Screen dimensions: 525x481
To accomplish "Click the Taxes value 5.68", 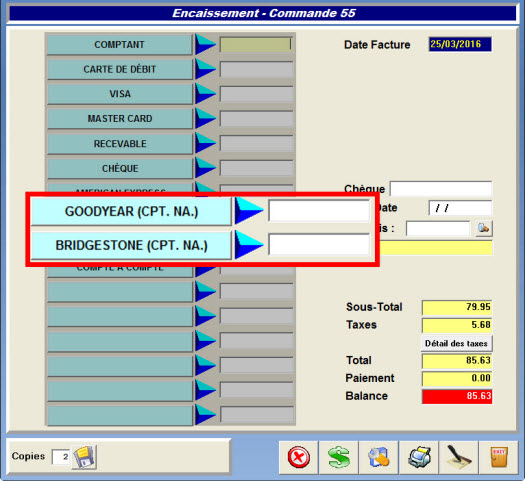I will pyautogui.click(x=457, y=325).
